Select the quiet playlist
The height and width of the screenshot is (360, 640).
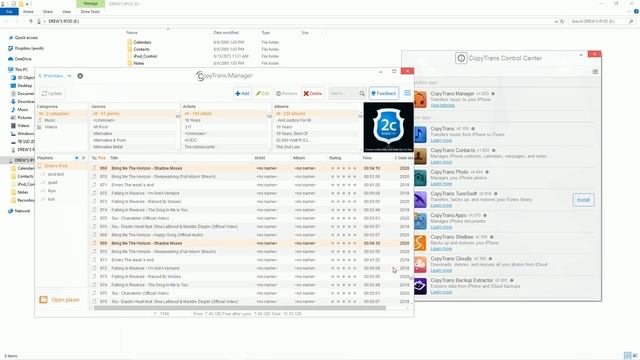coord(52,182)
